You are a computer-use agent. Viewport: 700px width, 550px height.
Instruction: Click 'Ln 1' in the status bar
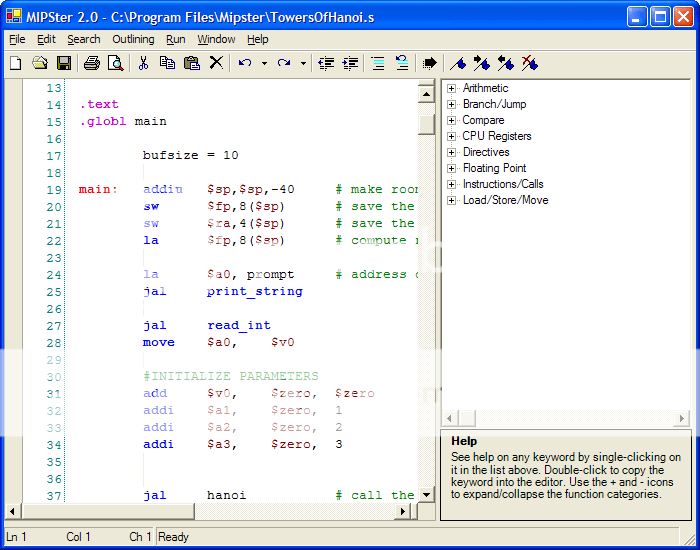17,537
